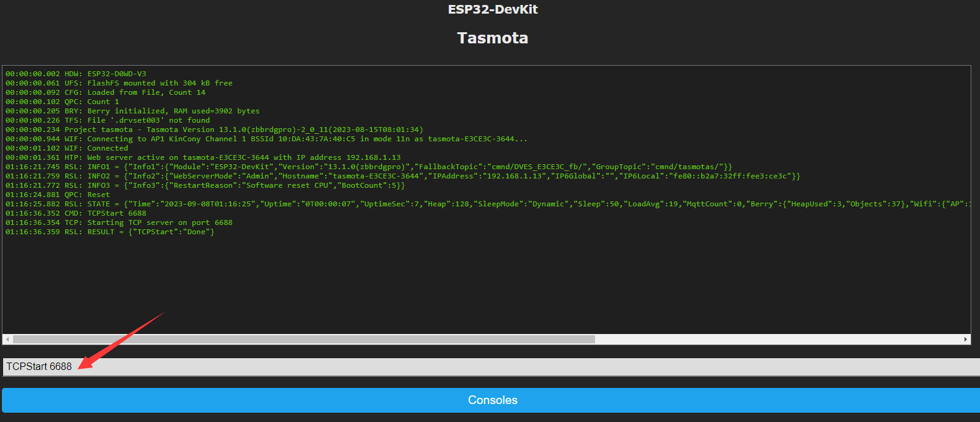
Task: Click the WIF: Connected log line
Action: [x=67, y=148]
